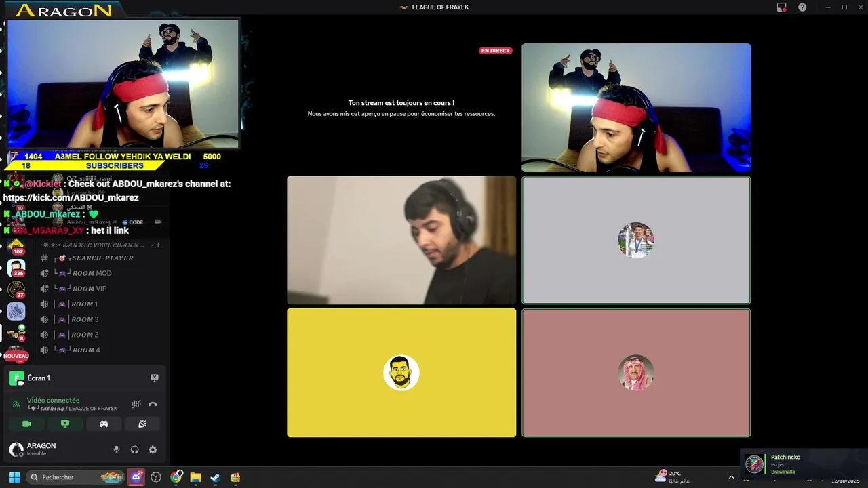Open server icon with 27 badge
The width and height of the screenshot is (868, 488).
[16, 289]
